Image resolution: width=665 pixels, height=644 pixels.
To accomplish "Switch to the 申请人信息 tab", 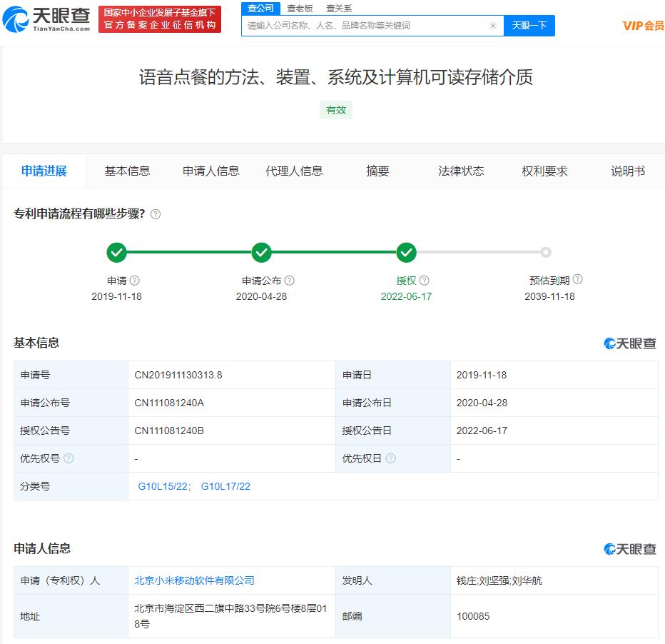I will (210, 171).
